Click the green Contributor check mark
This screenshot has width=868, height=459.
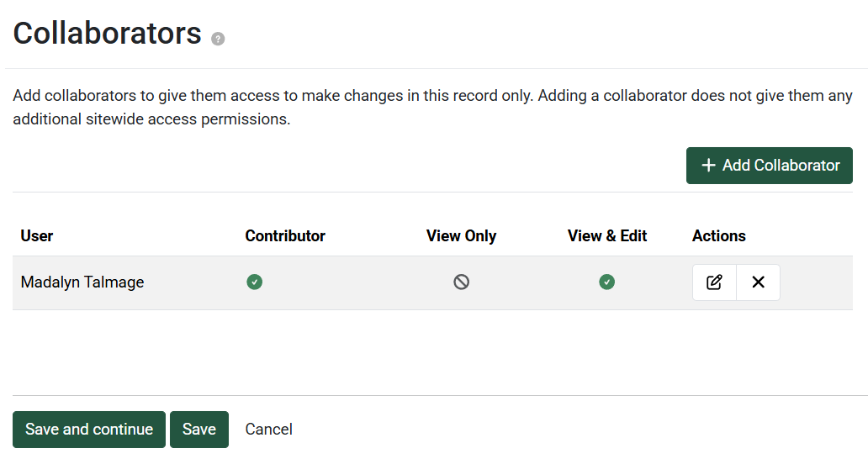coord(254,282)
